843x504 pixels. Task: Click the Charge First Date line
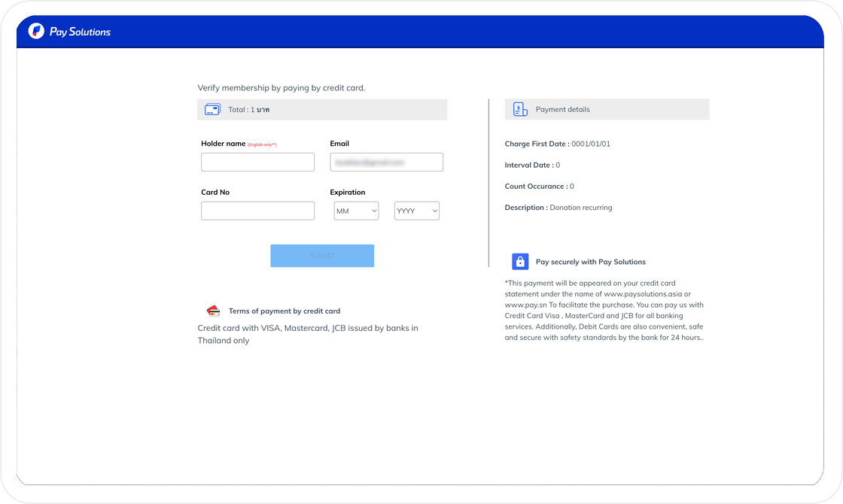(557, 144)
